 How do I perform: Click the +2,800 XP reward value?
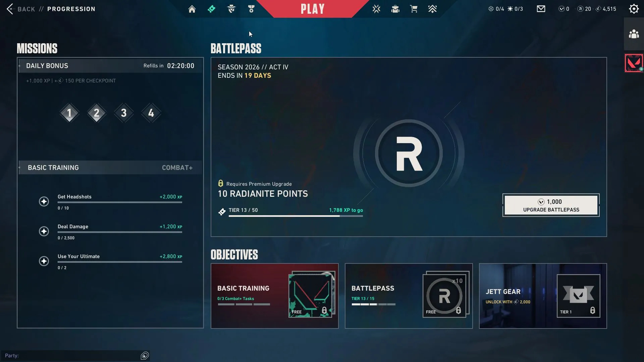(x=171, y=256)
